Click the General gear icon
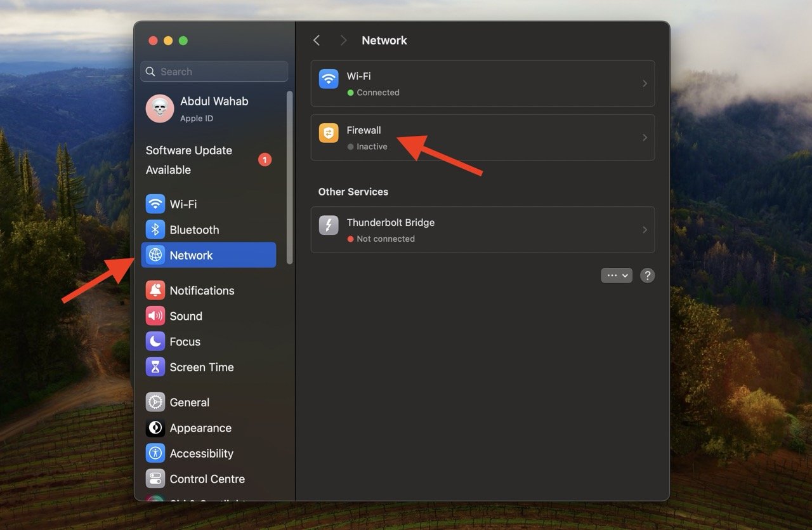This screenshot has width=812, height=530. [x=155, y=402]
